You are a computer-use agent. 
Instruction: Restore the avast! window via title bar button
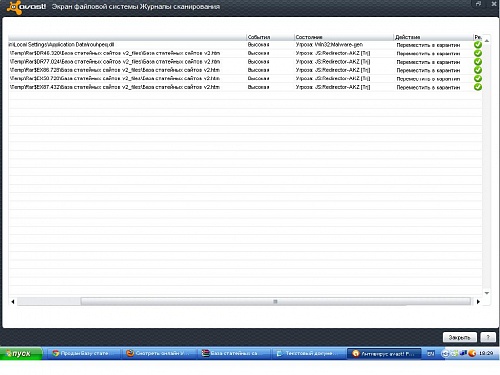[478, 4]
